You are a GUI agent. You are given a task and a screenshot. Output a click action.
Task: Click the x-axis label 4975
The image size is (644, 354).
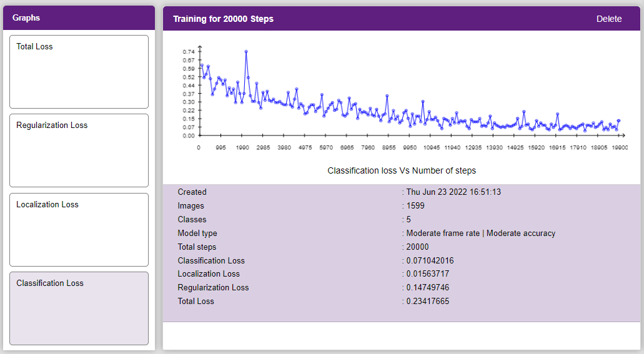(305, 147)
